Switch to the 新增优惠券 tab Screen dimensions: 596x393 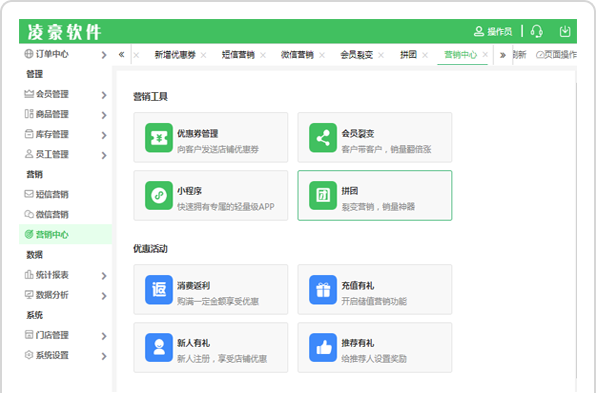(175, 55)
